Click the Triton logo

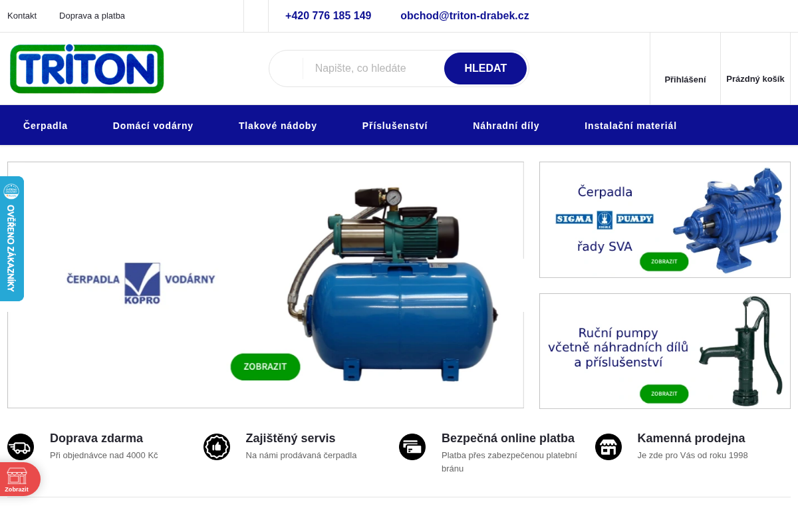coord(87,68)
